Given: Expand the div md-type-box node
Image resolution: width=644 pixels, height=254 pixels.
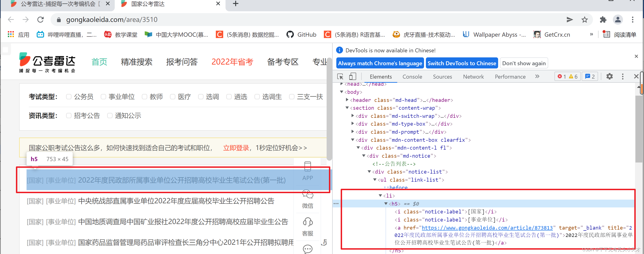Looking at the screenshot, I should (352, 124).
